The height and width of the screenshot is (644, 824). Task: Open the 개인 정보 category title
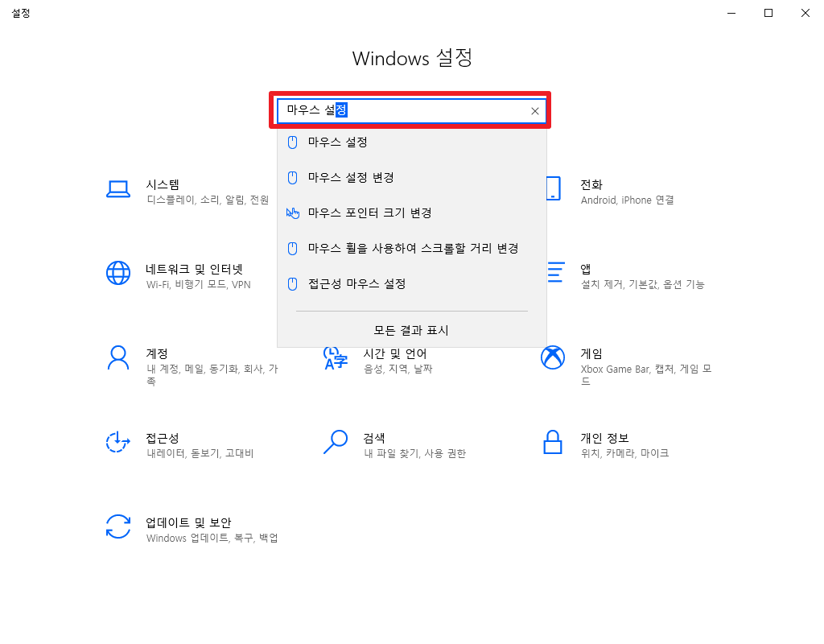pos(604,438)
